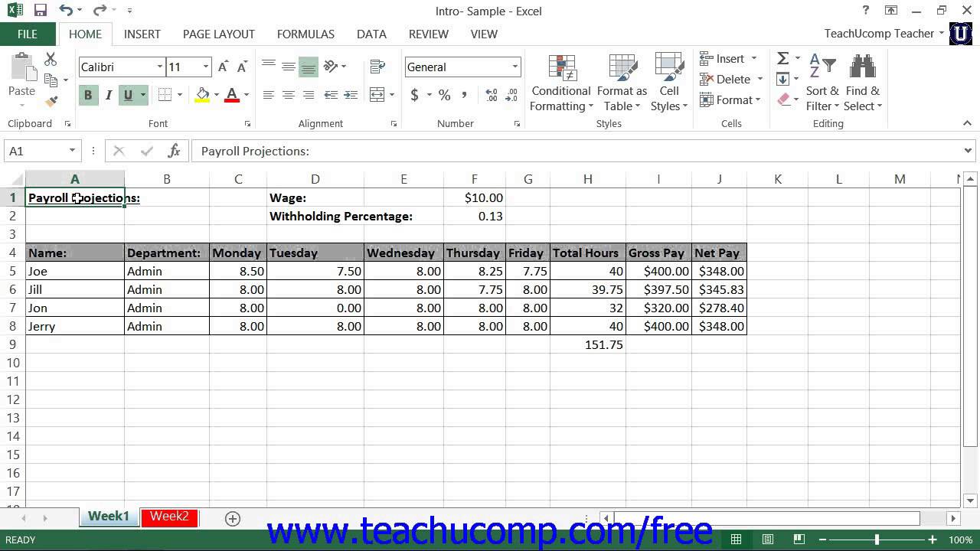Activate the Format Painter brush
Screen dimensions: 980x551
(51, 100)
